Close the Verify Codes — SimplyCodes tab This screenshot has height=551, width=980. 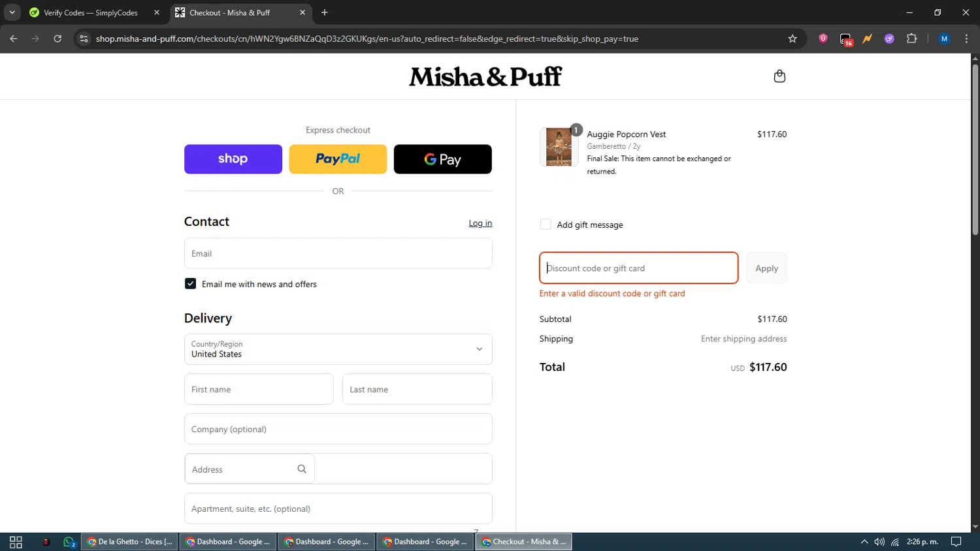pos(157,12)
